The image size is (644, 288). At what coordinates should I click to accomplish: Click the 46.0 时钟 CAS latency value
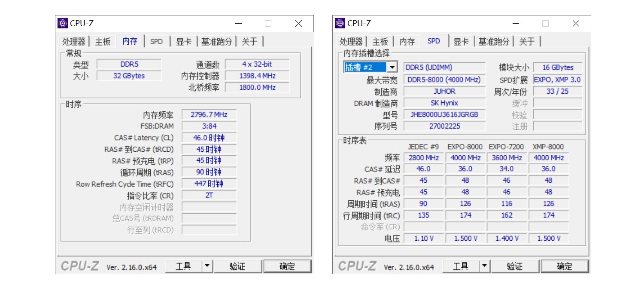209,138
